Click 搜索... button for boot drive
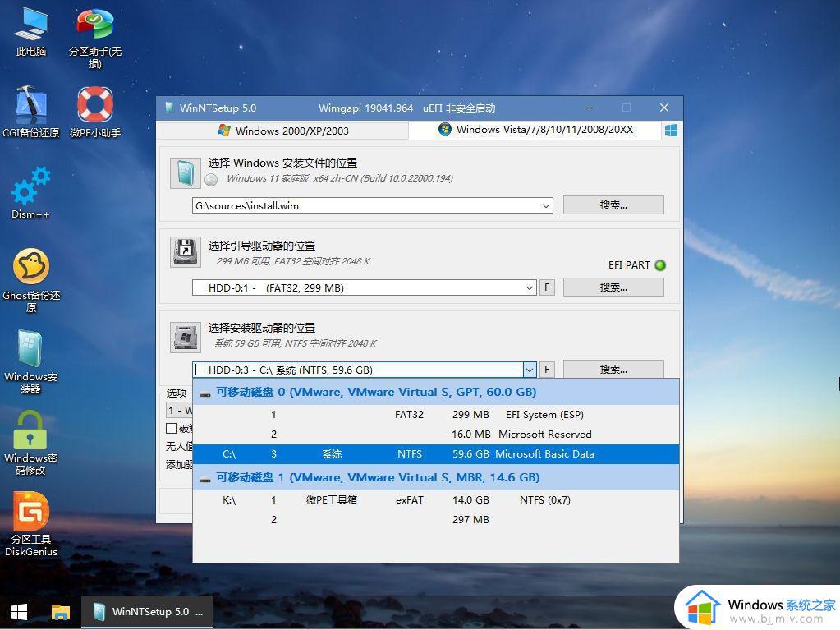 point(613,287)
